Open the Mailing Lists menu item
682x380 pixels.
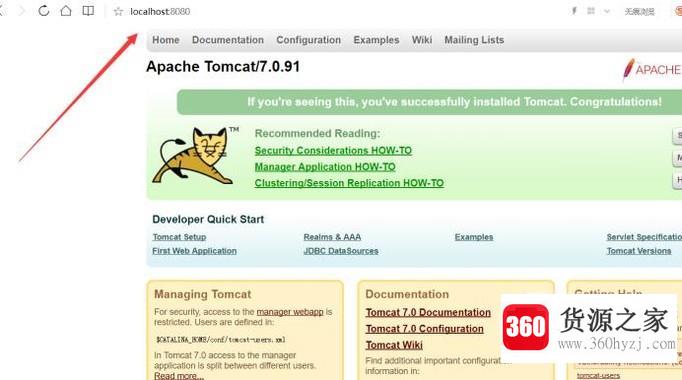click(x=474, y=40)
